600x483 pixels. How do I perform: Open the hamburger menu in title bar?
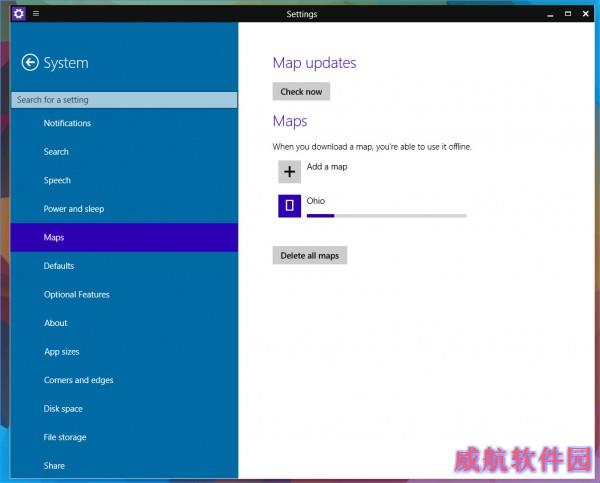[x=36, y=14]
